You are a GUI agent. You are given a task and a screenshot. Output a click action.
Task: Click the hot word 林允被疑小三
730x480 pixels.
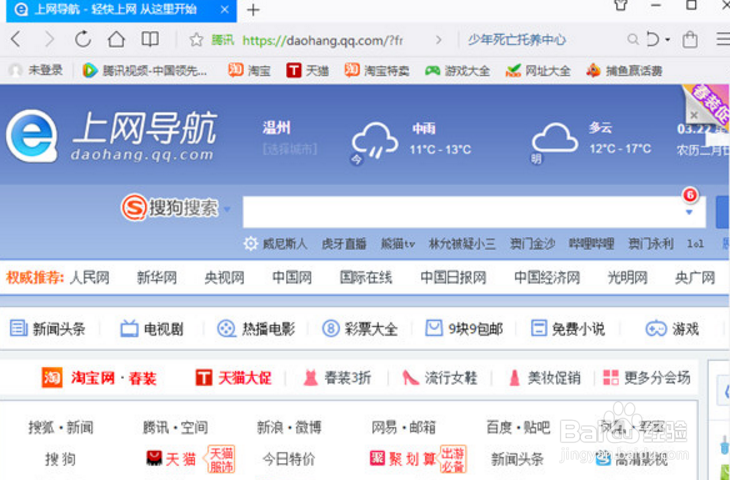pyautogui.click(x=462, y=244)
